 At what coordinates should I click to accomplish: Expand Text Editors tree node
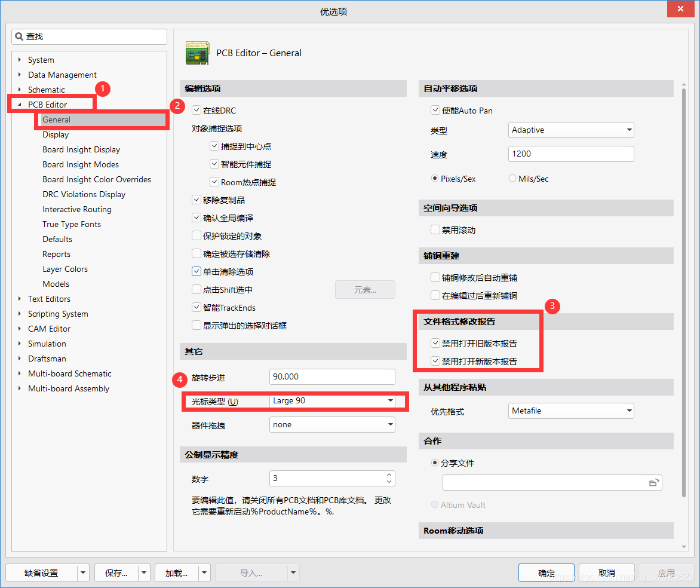pos(19,298)
